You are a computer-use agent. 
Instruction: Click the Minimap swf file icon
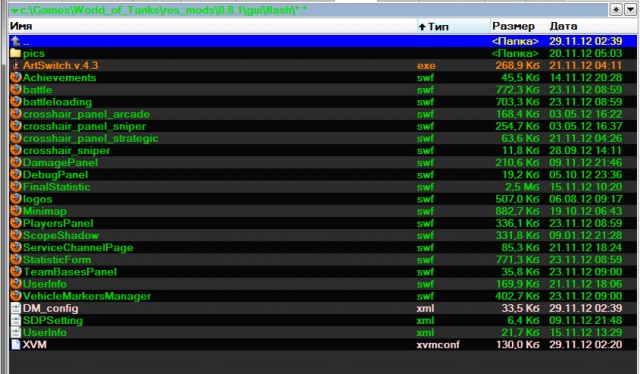tap(16, 211)
